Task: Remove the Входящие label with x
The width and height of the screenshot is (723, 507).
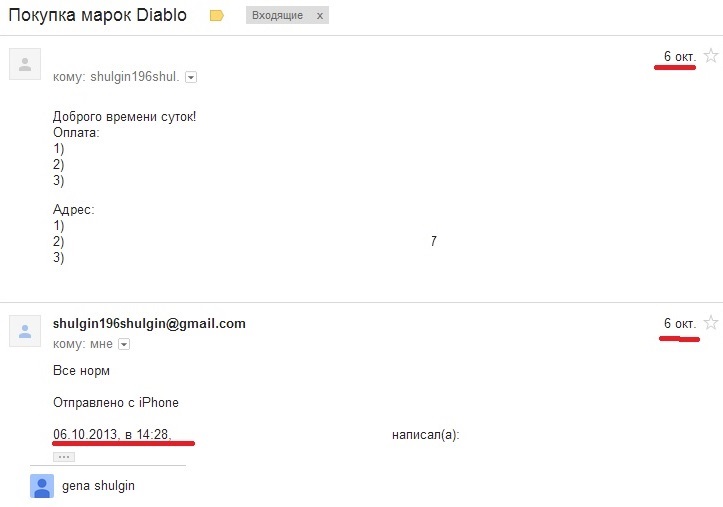Action: pos(320,16)
